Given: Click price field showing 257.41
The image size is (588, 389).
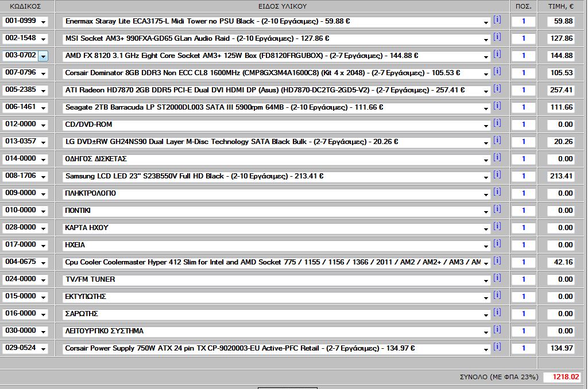Looking at the screenshot, I should 560,90.
